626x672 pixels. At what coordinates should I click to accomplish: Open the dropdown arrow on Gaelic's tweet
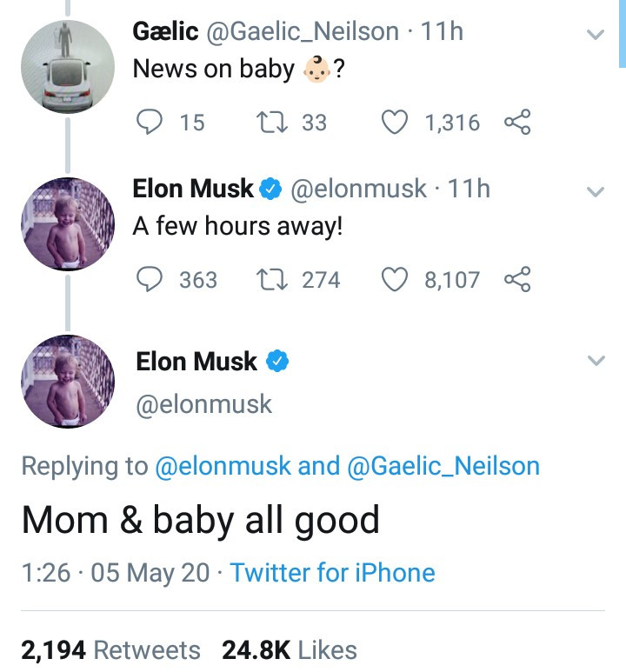596,35
